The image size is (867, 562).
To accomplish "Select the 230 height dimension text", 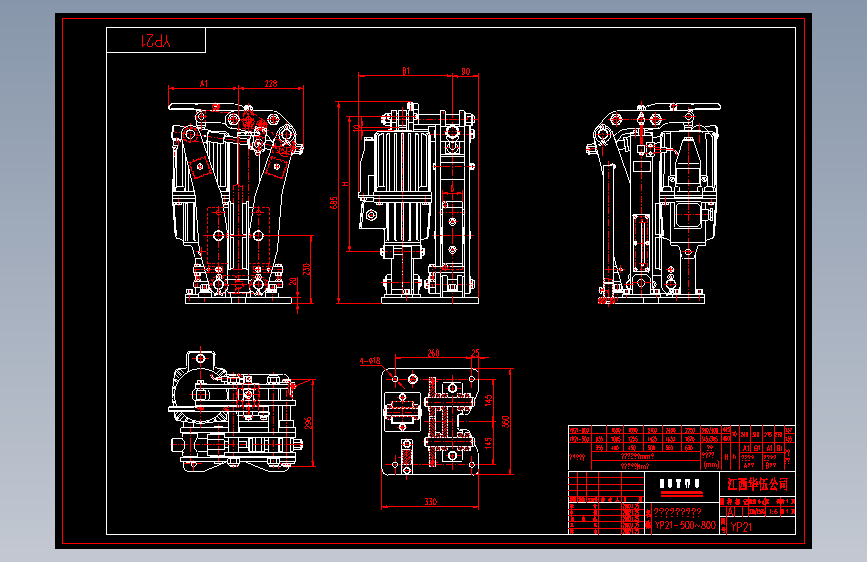I will [306, 269].
